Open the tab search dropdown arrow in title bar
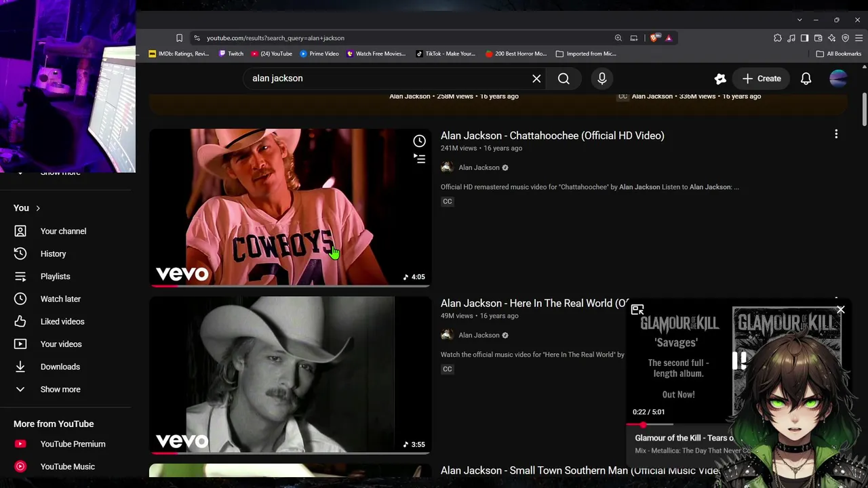 (800, 20)
